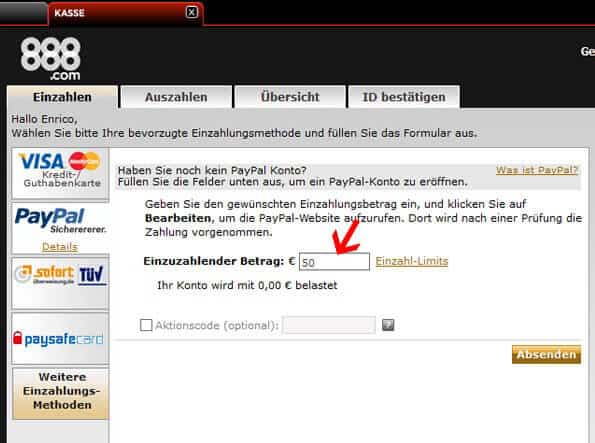Select the KASSE window tab
This screenshot has height=443, width=595.
pos(125,13)
